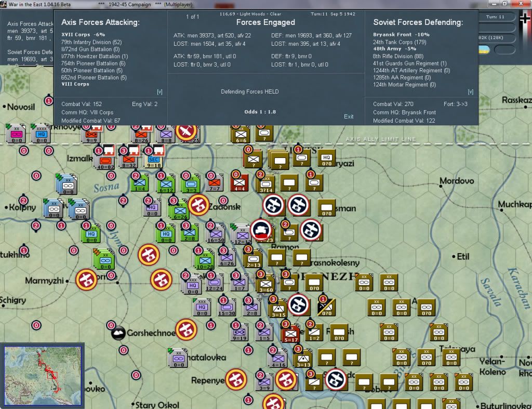The image size is (532, 409).
Task: Select the 1=5 infantry counter
Action: 264,333
